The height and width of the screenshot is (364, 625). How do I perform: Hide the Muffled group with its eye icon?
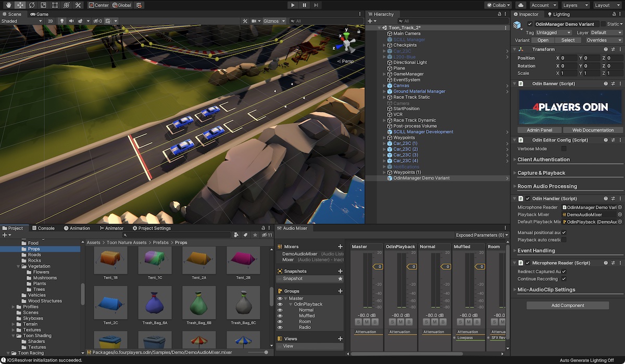(280, 316)
